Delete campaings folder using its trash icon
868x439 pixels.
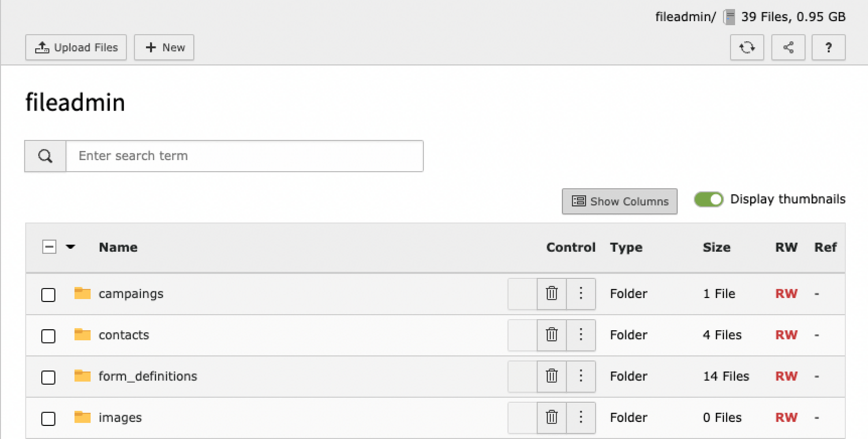click(x=551, y=294)
